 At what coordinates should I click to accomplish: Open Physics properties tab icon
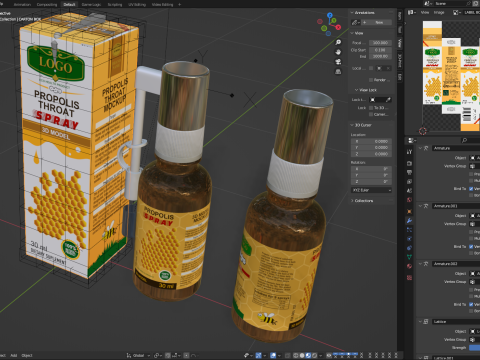[x=409, y=239]
